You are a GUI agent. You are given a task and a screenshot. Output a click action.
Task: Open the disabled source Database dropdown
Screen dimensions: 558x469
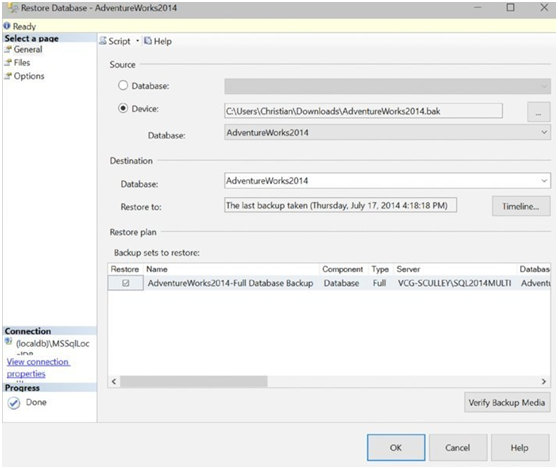387,86
